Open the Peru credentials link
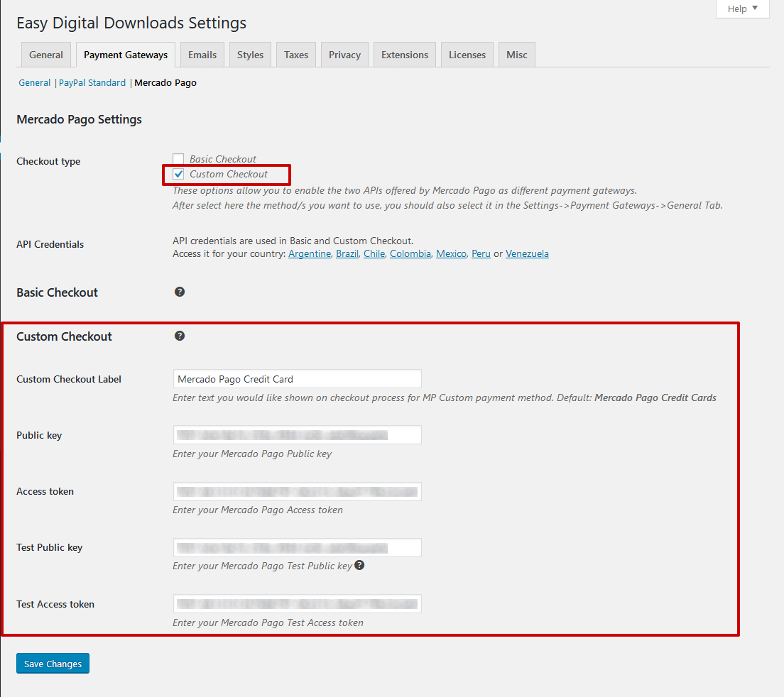The width and height of the screenshot is (784, 697). point(481,254)
